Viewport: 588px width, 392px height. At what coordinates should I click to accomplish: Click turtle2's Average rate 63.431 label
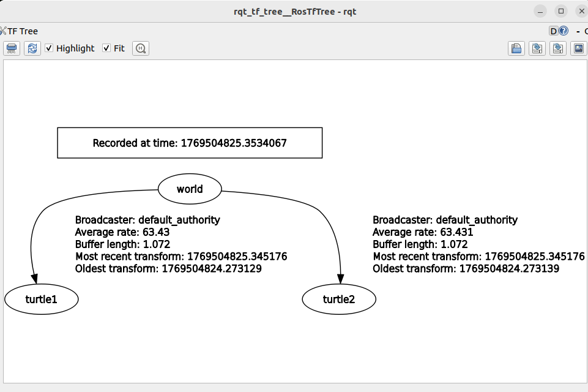423,232
